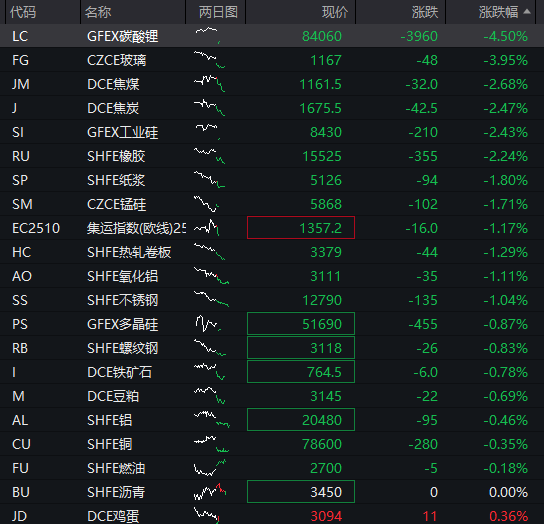
Task: Open the M 豆粕 two-day sparkline
Action: 210,396
